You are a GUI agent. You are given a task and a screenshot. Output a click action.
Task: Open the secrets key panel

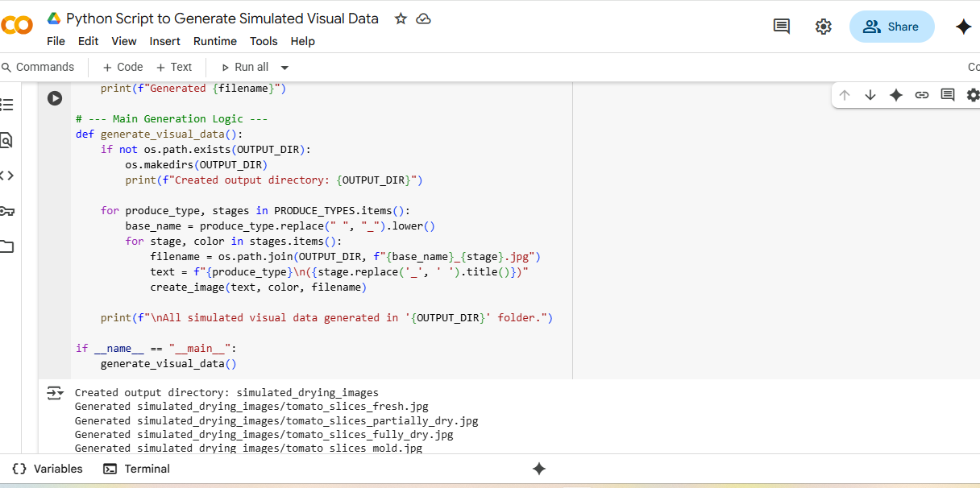6,211
